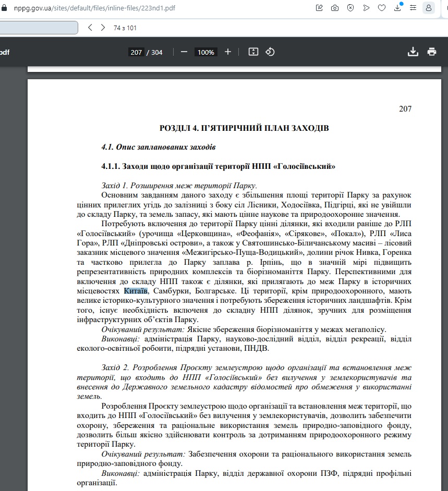Zoom out the PDF with the minus button

point(184,52)
